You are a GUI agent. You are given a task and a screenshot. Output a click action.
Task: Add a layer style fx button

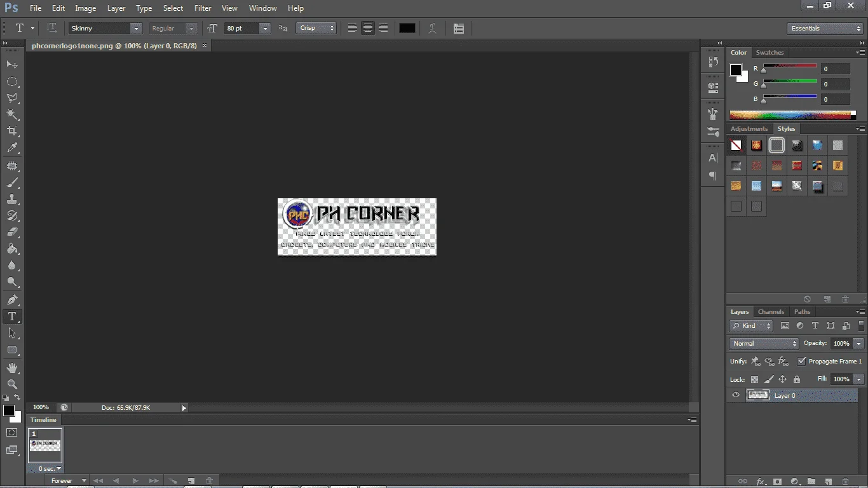760,482
